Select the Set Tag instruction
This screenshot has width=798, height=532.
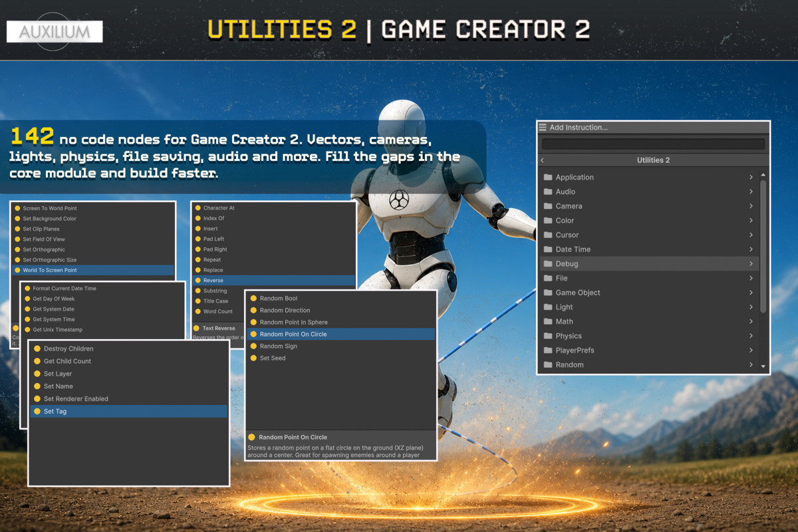point(129,412)
